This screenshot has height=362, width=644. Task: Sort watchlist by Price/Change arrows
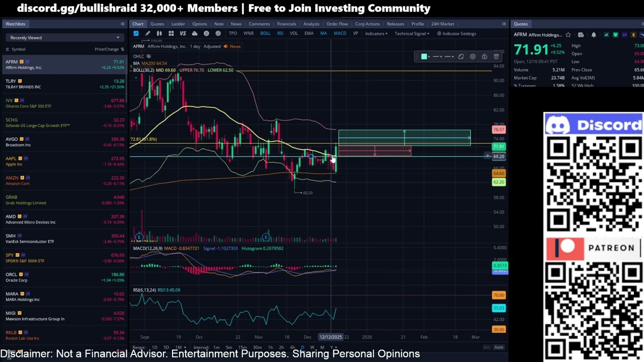click(122, 49)
